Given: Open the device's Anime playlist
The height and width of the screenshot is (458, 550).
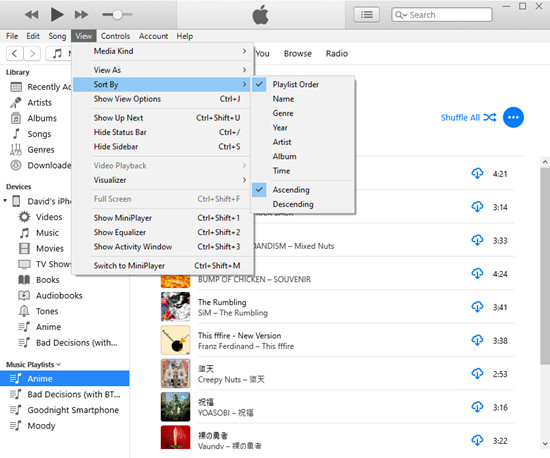Looking at the screenshot, I should (x=40, y=327).
